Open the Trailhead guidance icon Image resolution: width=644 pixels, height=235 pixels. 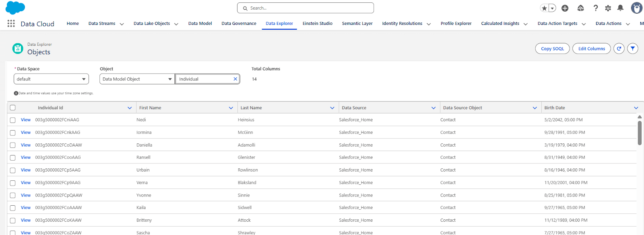click(580, 8)
